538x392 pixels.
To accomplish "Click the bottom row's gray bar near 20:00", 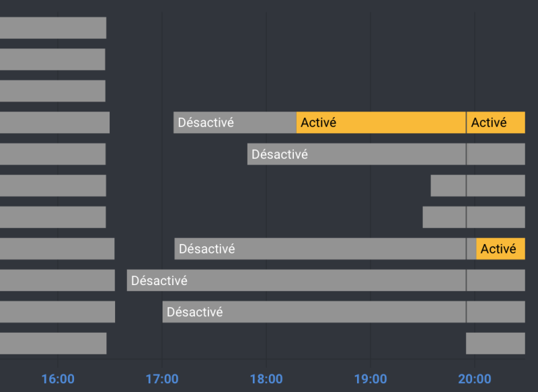I will coord(495,344).
